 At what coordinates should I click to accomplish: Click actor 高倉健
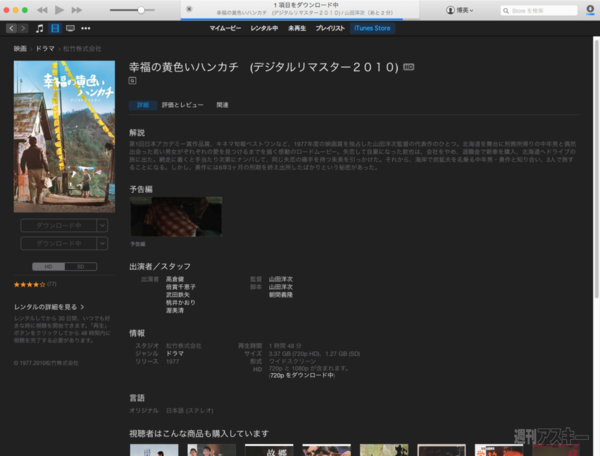tap(175, 279)
